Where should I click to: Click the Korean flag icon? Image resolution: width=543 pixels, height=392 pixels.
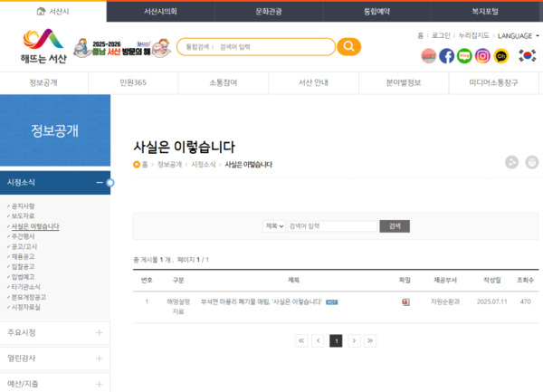pyautogui.click(x=527, y=55)
